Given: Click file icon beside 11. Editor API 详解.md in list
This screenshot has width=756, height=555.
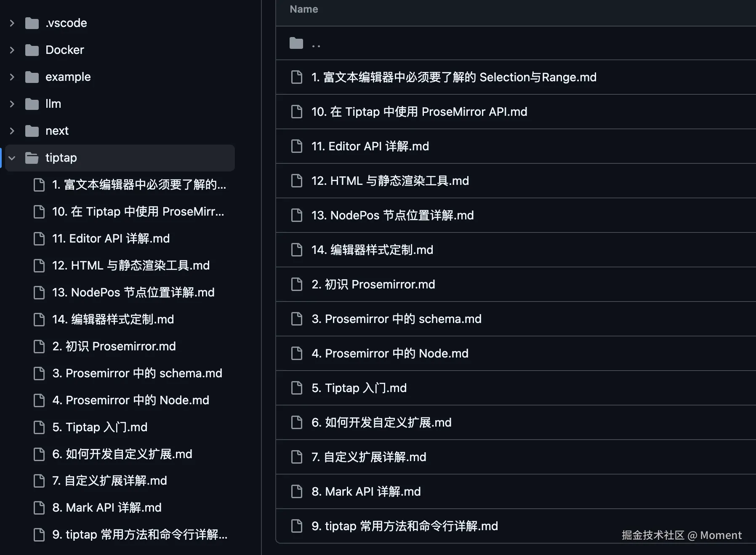Looking at the screenshot, I should [297, 146].
